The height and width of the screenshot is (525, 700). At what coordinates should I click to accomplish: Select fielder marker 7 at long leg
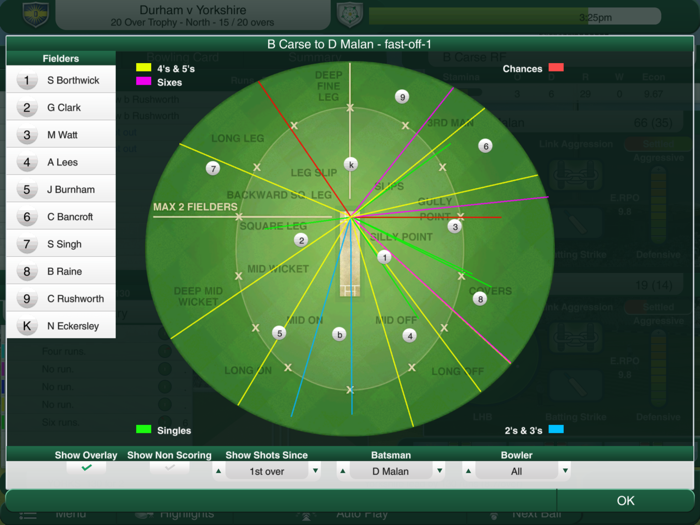(x=213, y=168)
